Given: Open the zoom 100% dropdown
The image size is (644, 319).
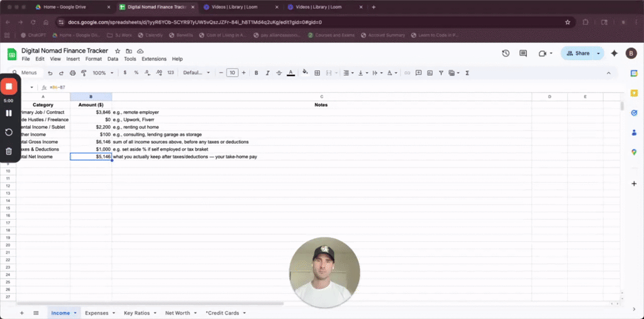Looking at the screenshot, I should tap(103, 73).
